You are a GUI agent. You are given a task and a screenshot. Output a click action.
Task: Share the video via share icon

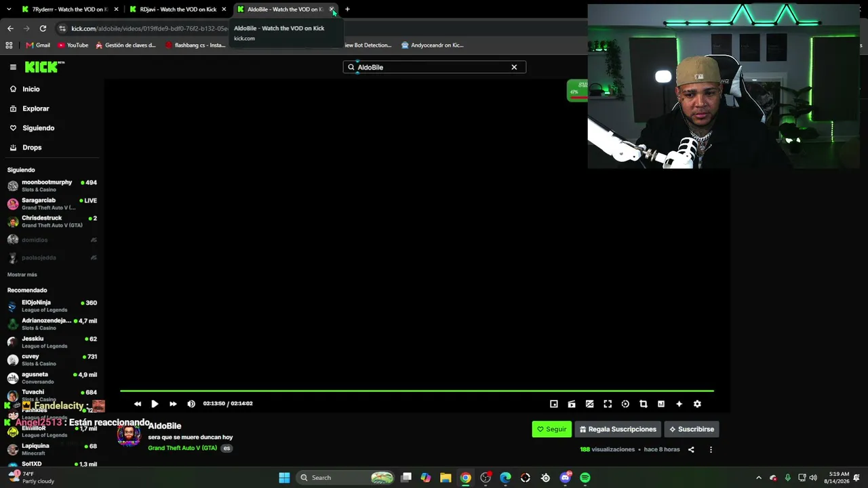pyautogui.click(x=691, y=449)
